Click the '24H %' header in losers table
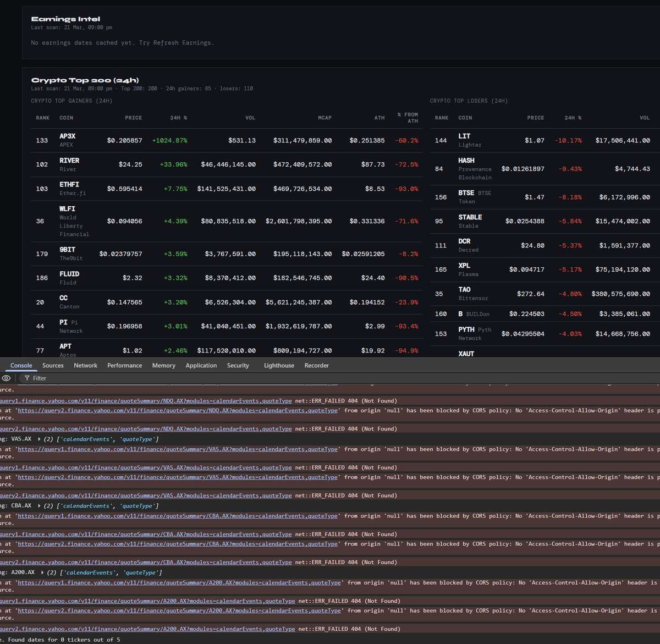This screenshot has width=660, height=644. click(573, 118)
